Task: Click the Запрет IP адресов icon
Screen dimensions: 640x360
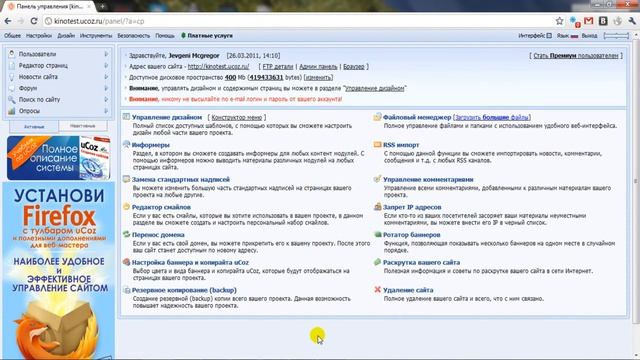Action: pos(377,207)
